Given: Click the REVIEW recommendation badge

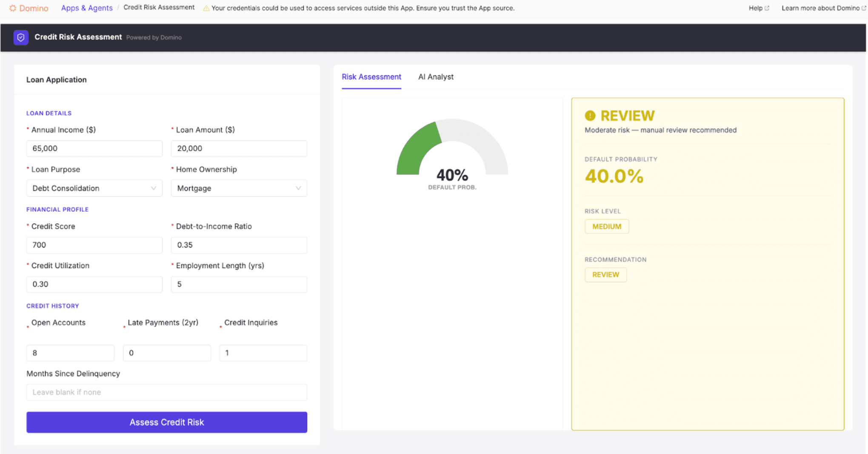Looking at the screenshot, I should click(x=605, y=275).
